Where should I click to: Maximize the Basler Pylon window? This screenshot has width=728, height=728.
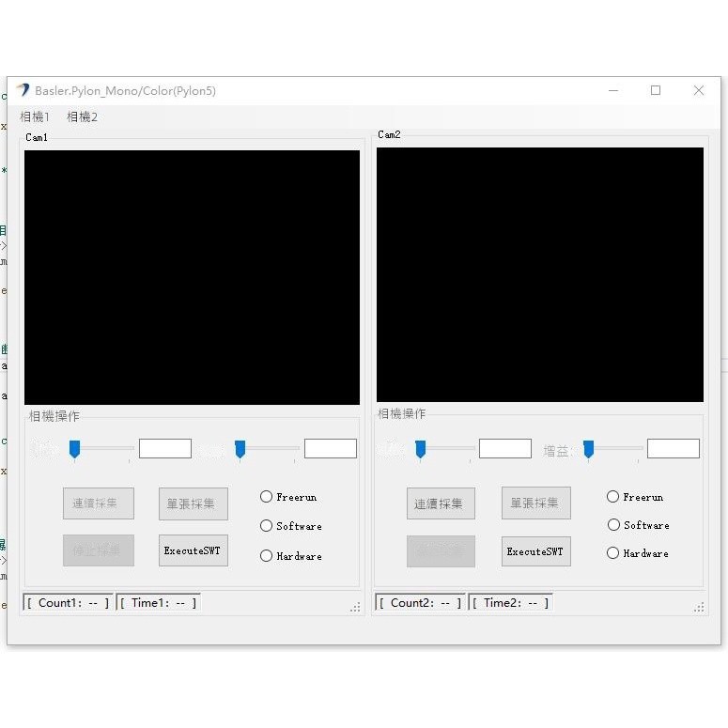coord(656,90)
